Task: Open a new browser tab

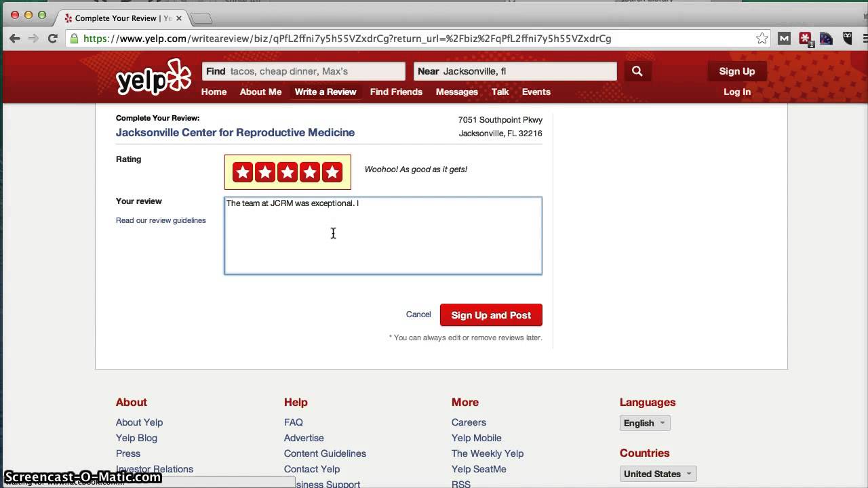Action: pyautogui.click(x=201, y=18)
